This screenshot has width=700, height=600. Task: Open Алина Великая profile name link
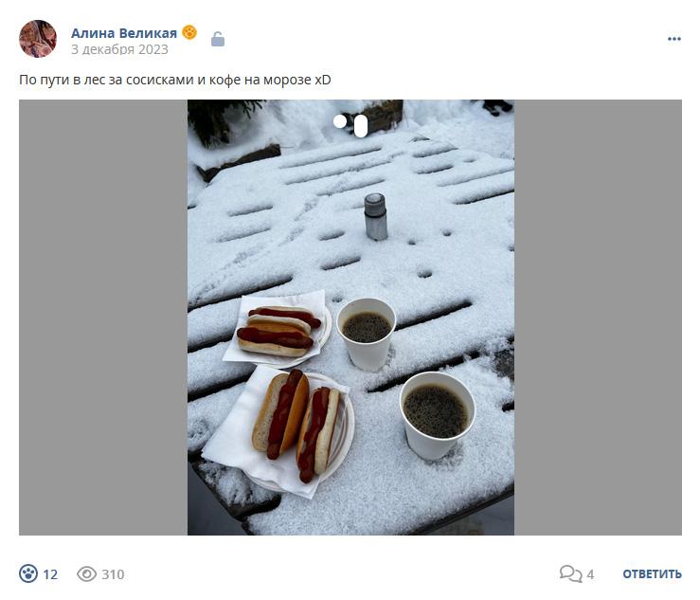pos(124,33)
